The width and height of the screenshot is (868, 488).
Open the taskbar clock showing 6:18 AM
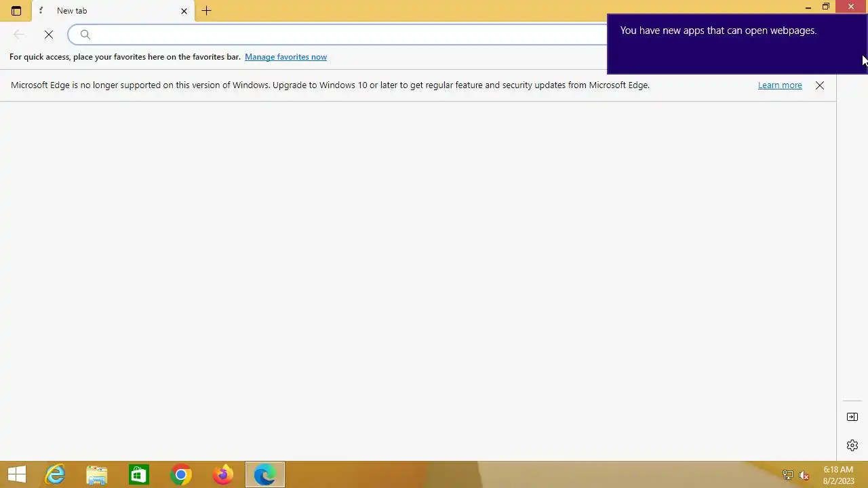pos(839,475)
